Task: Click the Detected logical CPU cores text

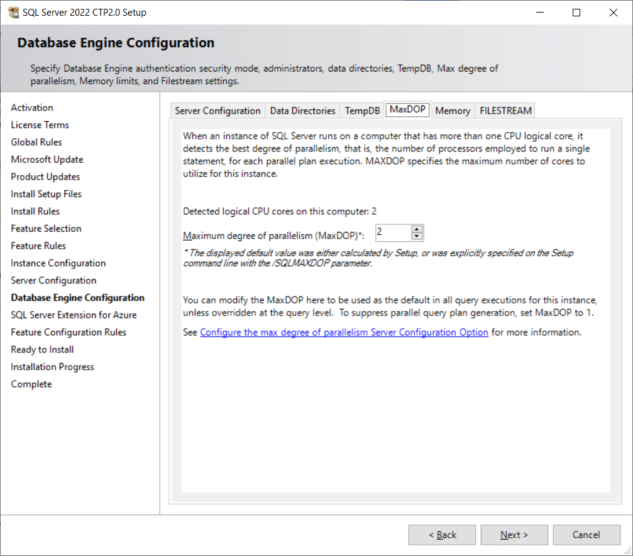Action: (x=279, y=212)
